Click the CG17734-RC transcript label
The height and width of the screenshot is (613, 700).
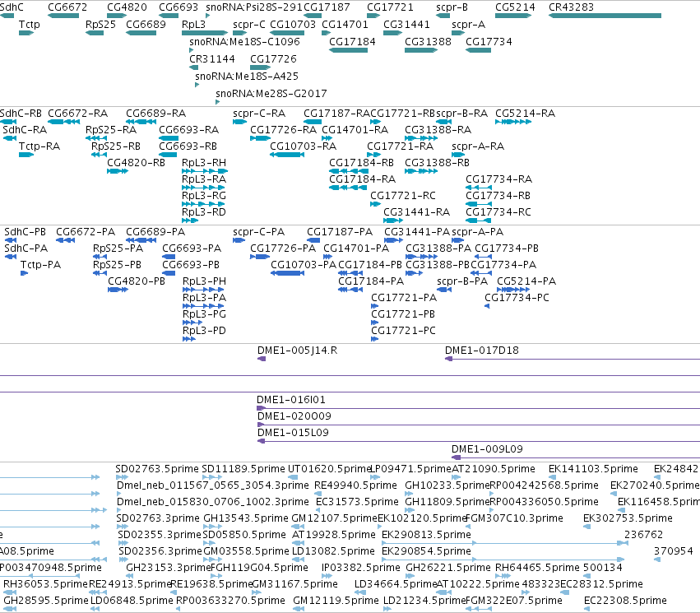[498, 212]
